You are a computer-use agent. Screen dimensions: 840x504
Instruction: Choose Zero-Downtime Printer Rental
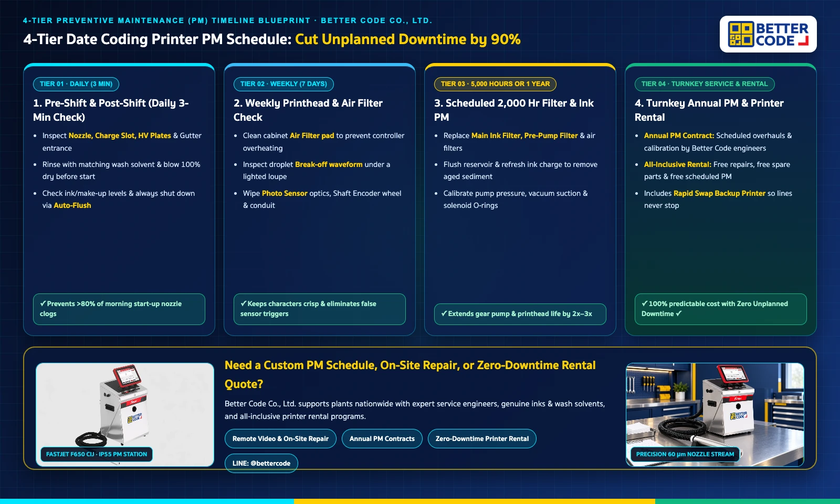482,439
